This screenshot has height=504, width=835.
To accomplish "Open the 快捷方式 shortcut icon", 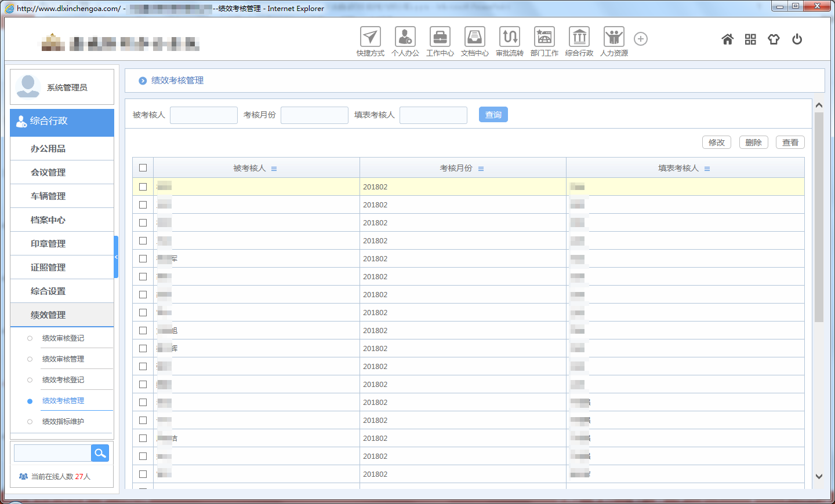I will pyautogui.click(x=370, y=38).
